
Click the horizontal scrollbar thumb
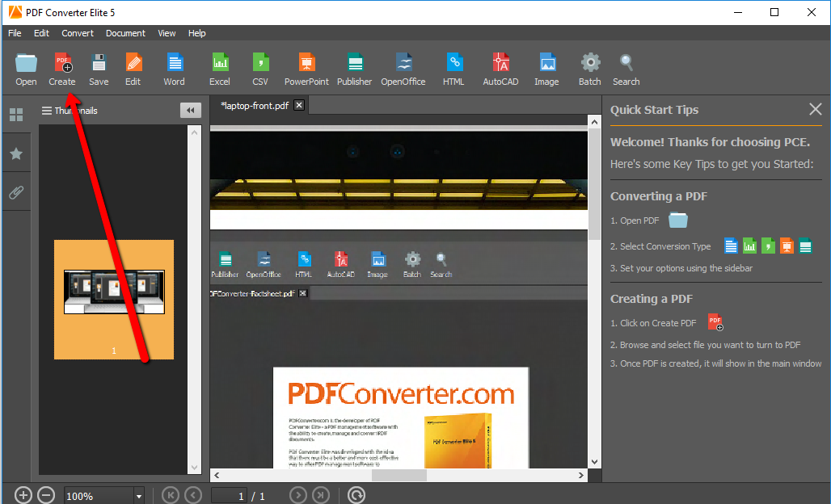[399, 475]
